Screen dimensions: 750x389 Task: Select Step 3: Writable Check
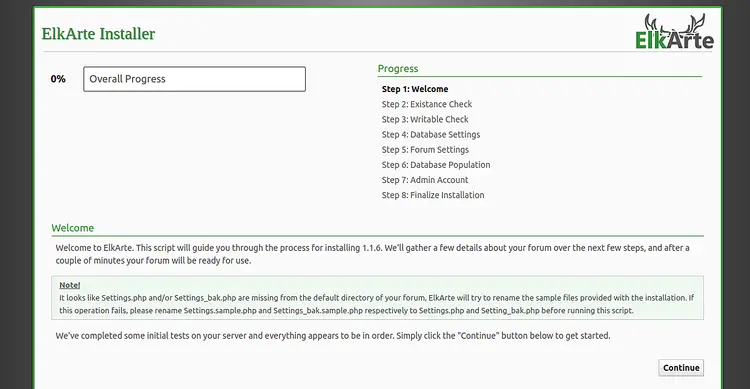(425, 119)
